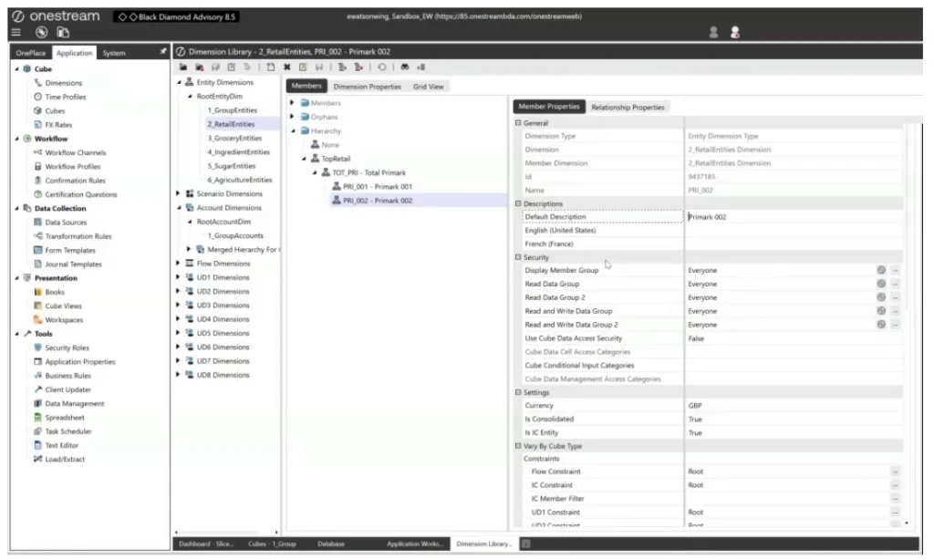Open Task Scheduler under Tools
Viewport: 934px width, 560px height.
point(67,431)
